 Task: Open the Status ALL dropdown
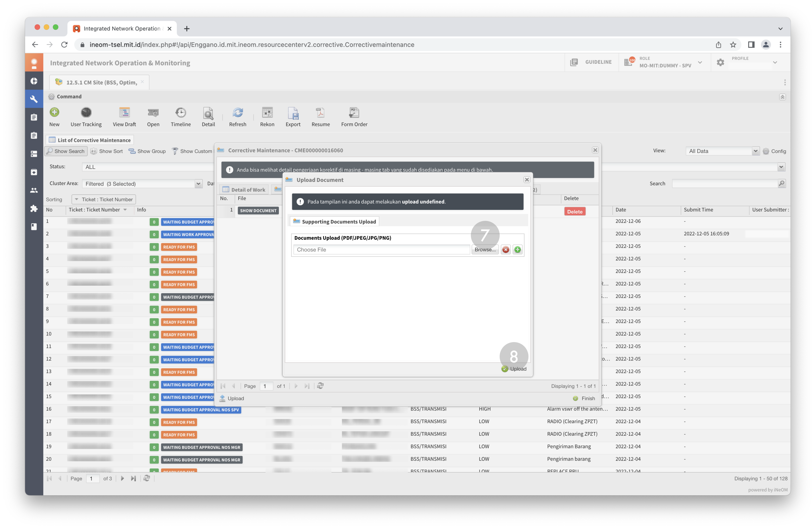[781, 167]
